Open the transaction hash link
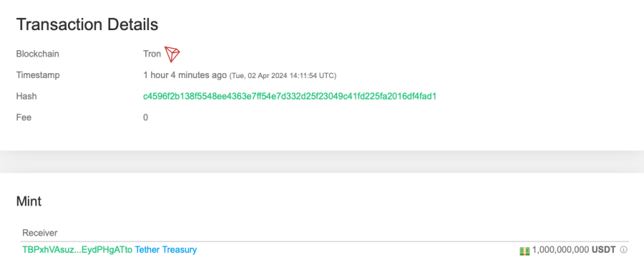This screenshot has width=644, height=265. pos(290,97)
